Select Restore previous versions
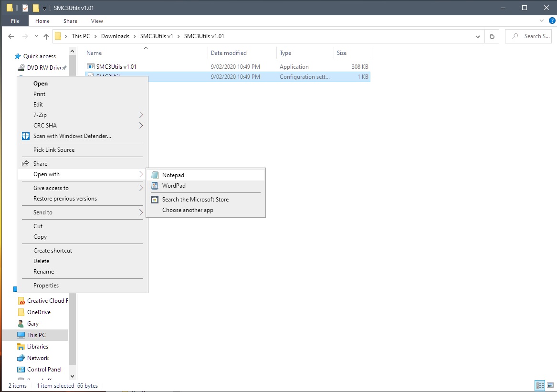The height and width of the screenshot is (392, 557). pyautogui.click(x=83, y=199)
